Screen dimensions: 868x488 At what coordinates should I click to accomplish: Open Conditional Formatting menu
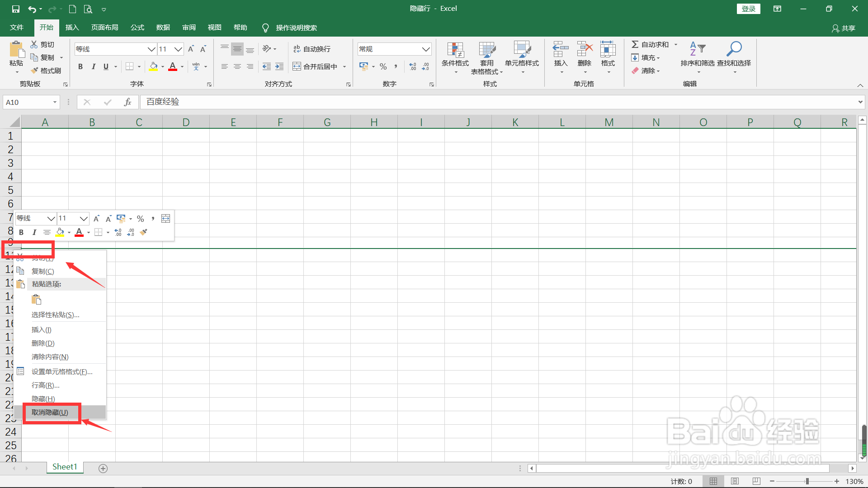click(455, 58)
